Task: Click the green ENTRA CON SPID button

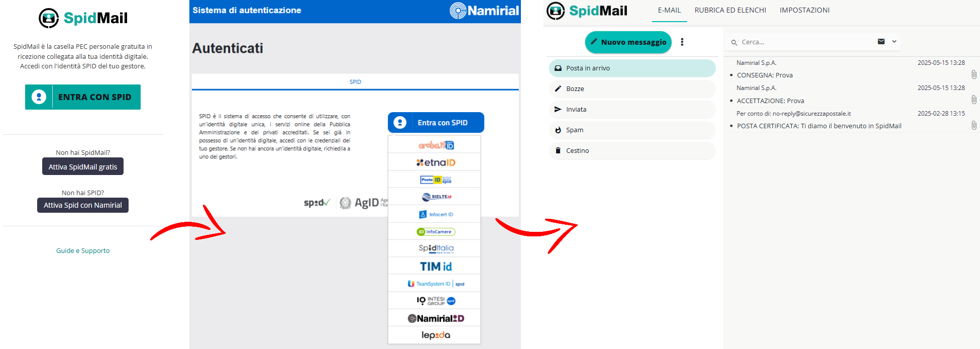Action: click(83, 97)
